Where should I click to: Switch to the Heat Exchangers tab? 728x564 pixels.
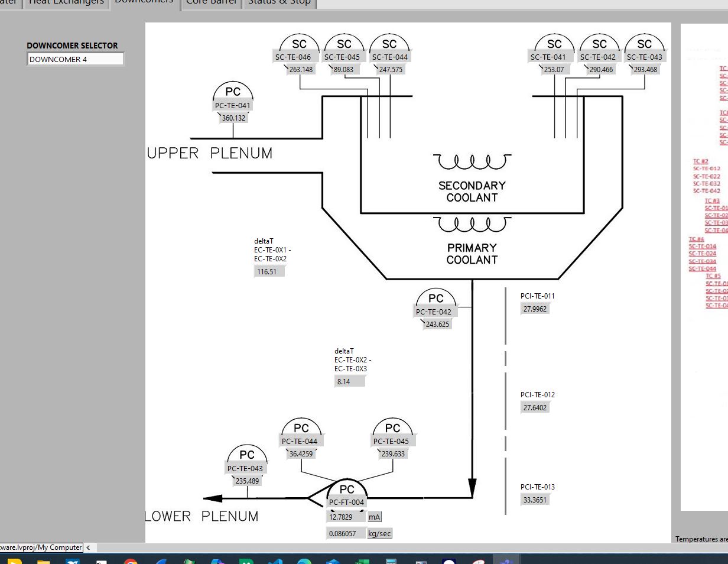(x=66, y=2)
